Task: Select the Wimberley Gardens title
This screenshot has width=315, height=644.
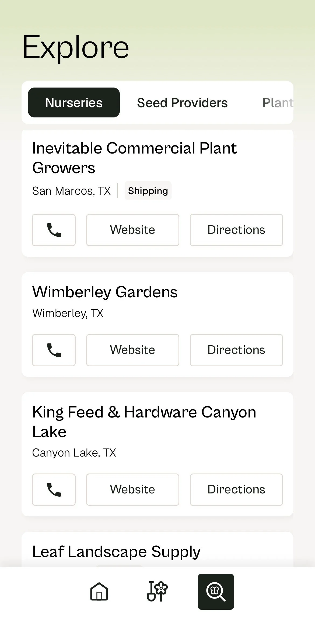Action: point(105,292)
